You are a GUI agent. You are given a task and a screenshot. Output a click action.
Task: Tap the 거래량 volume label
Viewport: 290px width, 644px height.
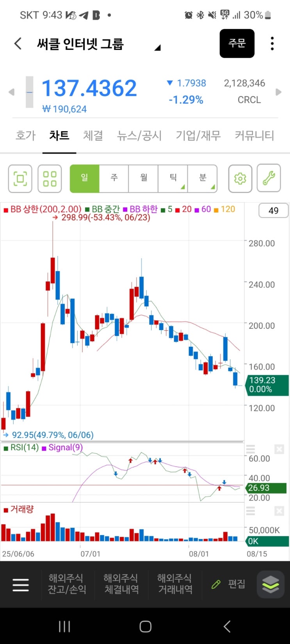(x=19, y=509)
